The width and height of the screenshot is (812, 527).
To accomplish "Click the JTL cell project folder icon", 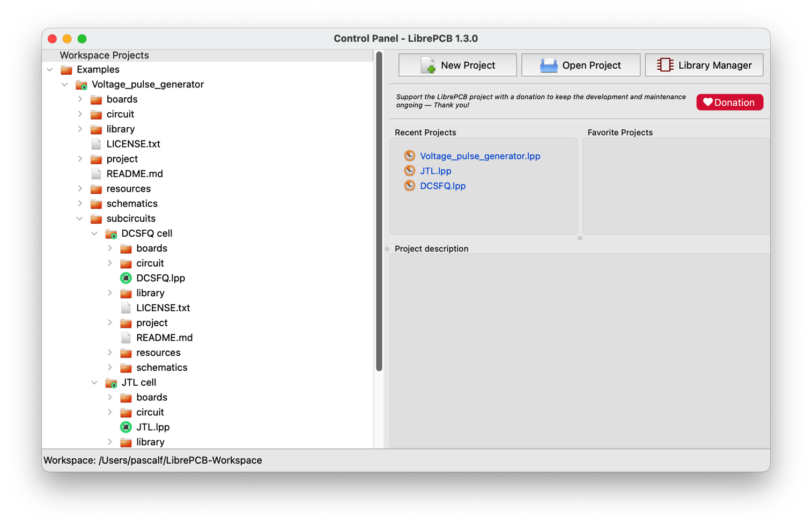I will (111, 383).
